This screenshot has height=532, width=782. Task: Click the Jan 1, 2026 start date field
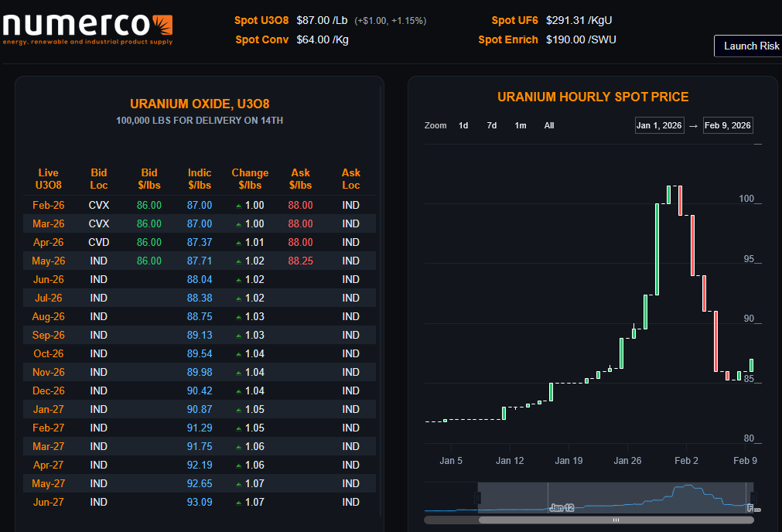tap(659, 125)
